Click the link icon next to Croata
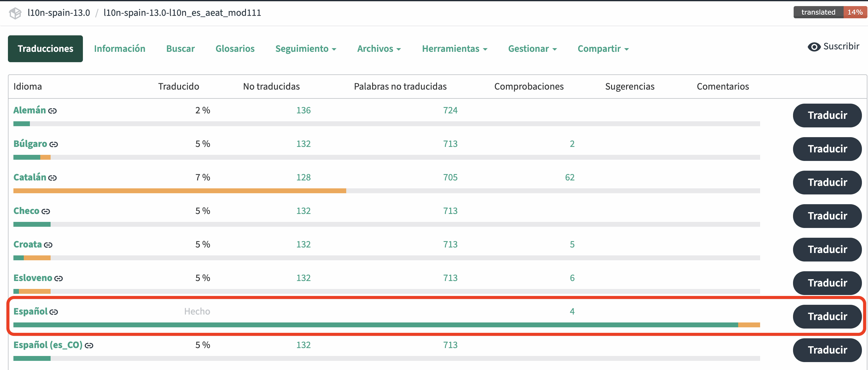This screenshot has height=370, width=868. (48, 245)
